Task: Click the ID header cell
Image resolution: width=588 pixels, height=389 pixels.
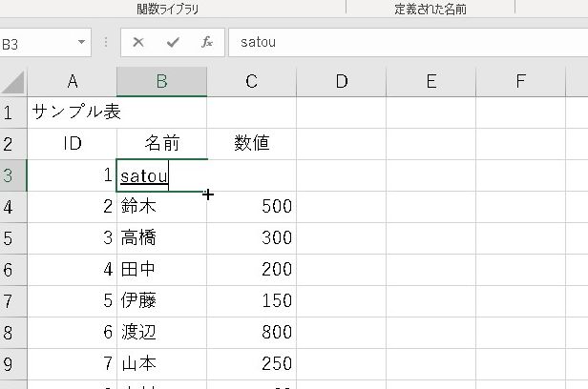Action: [x=72, y=144]
